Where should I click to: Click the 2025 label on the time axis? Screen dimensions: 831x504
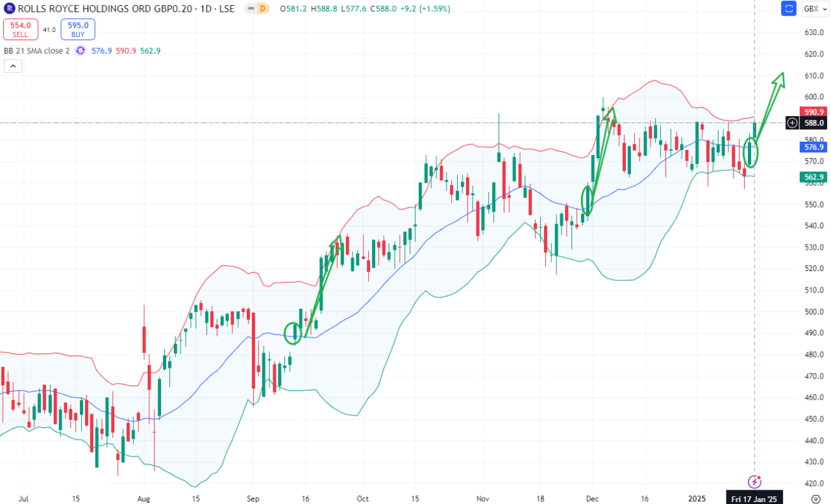(x=697, y=498)
